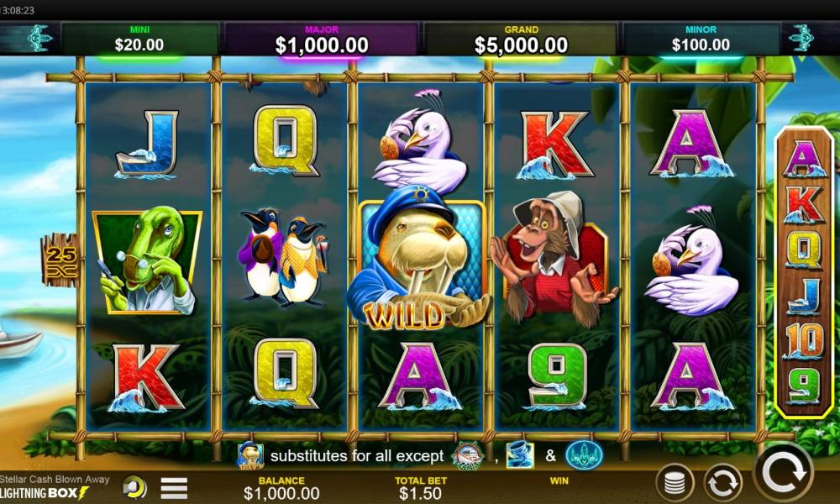
Task: Click the Total Bet $1.50 display
Action: point(421,488)
